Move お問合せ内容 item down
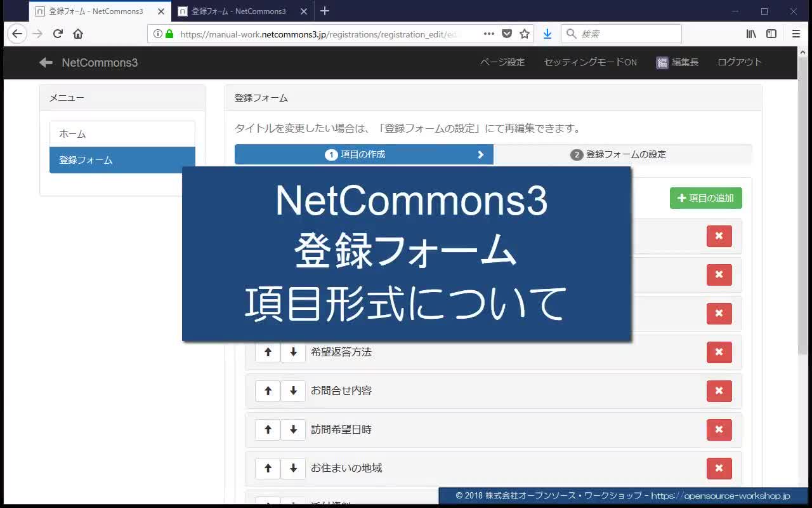This screenshot has height=508, width=812. 293,391
